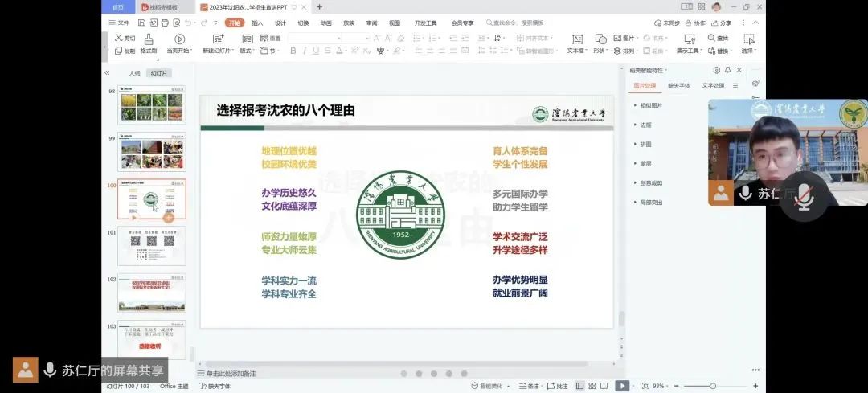The image size is (868, 393).
Task: Click the 未同步 sync button
Action: [666, 23]
